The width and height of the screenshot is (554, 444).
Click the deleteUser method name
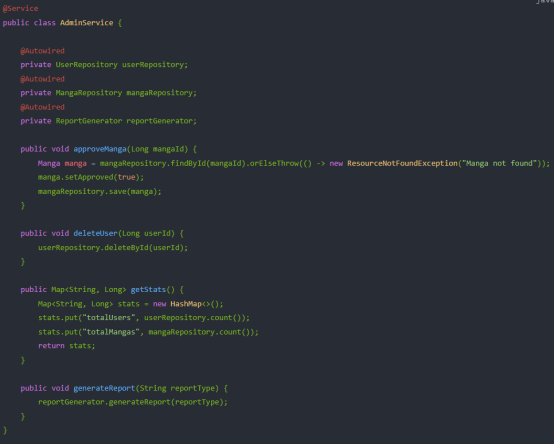(x=95, y=233)
